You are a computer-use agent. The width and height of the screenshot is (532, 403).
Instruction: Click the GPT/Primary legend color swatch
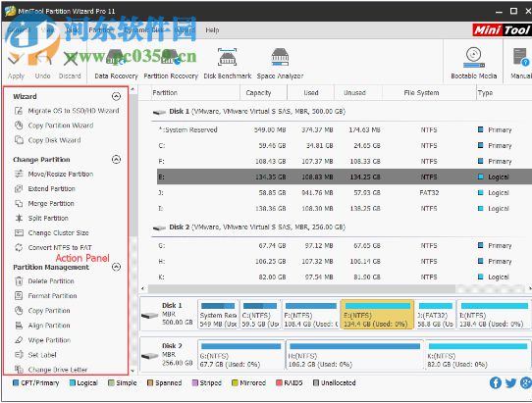point(16,382)
